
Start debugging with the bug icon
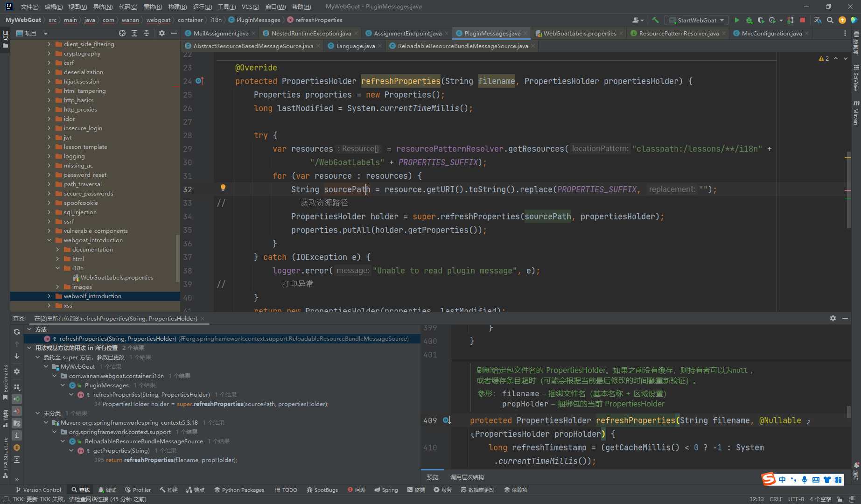749,20
